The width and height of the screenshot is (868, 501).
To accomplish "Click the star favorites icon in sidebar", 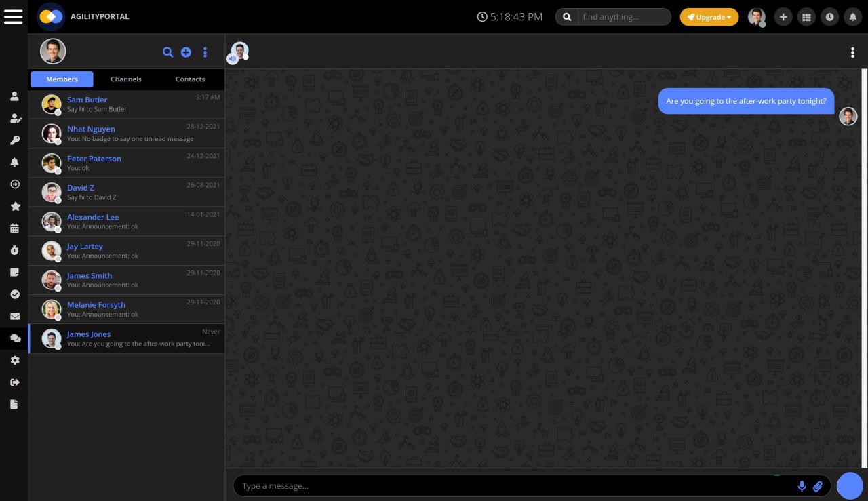I will click(14, 206).
